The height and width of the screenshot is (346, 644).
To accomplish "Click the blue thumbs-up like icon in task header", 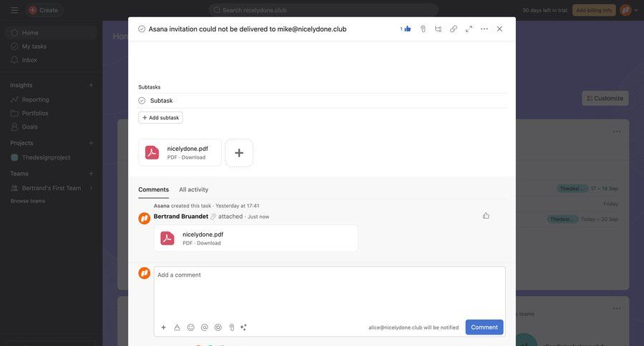I will pos(407,29).
